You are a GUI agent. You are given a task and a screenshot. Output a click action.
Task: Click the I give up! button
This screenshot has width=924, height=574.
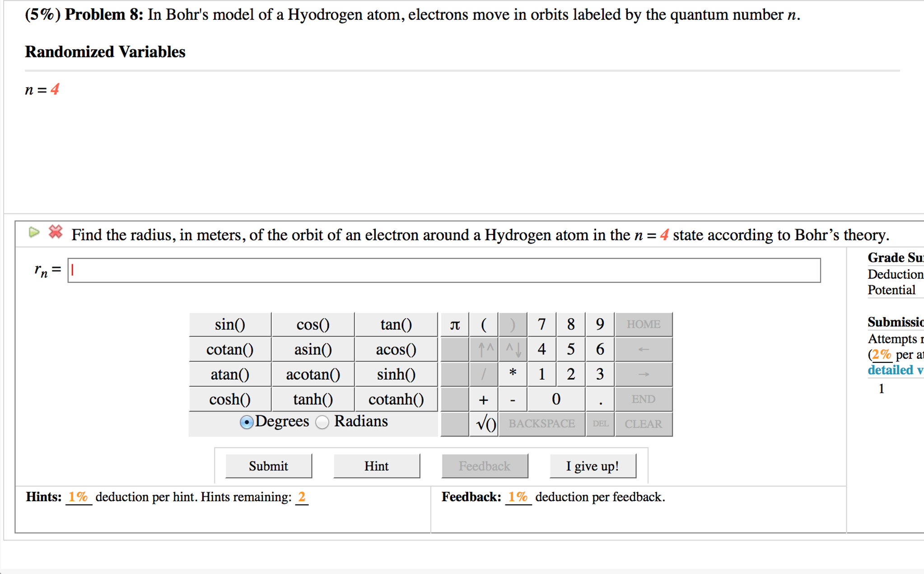tap(592, 466)
